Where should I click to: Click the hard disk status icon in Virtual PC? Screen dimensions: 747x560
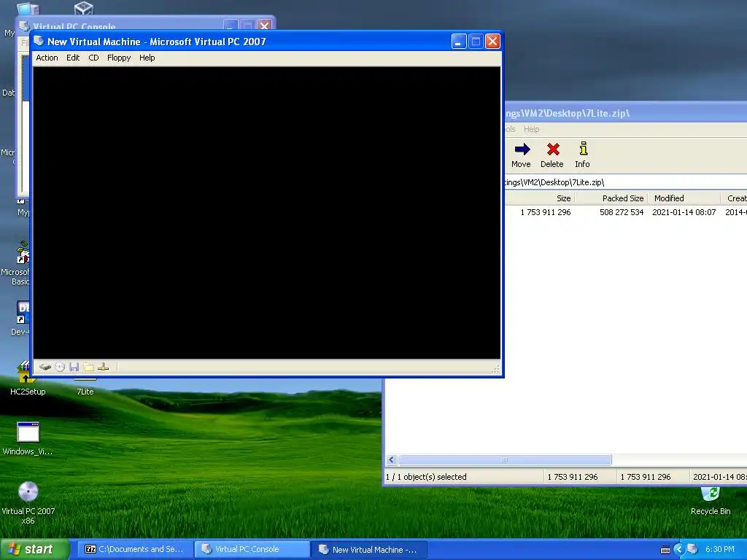point(45,367)
